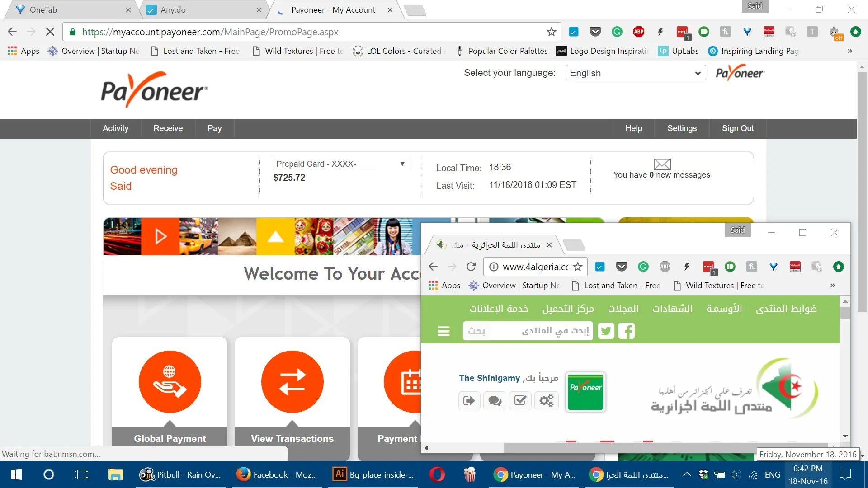Click the forum horizontal scrollbar

[x=633, y=448]
